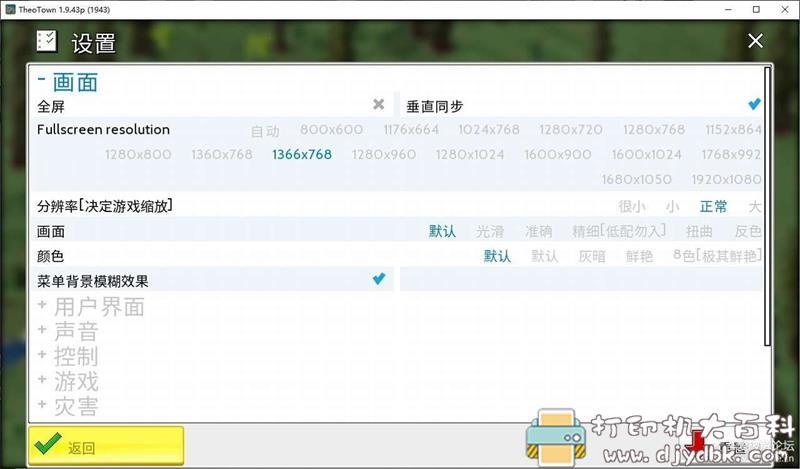800x469 pixels.
Task: Select the 1280x960 resolution
Action: [384, 154]
